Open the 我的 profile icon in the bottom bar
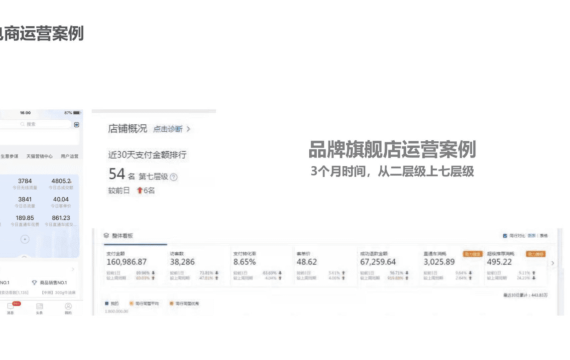The image size is (570, 360). (x=68, y=306)
